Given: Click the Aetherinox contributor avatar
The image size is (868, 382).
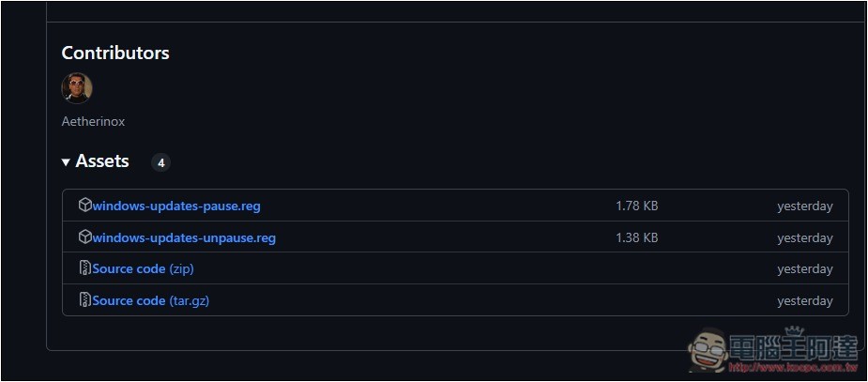Looking at the screenshot, I should coord(77,87).
